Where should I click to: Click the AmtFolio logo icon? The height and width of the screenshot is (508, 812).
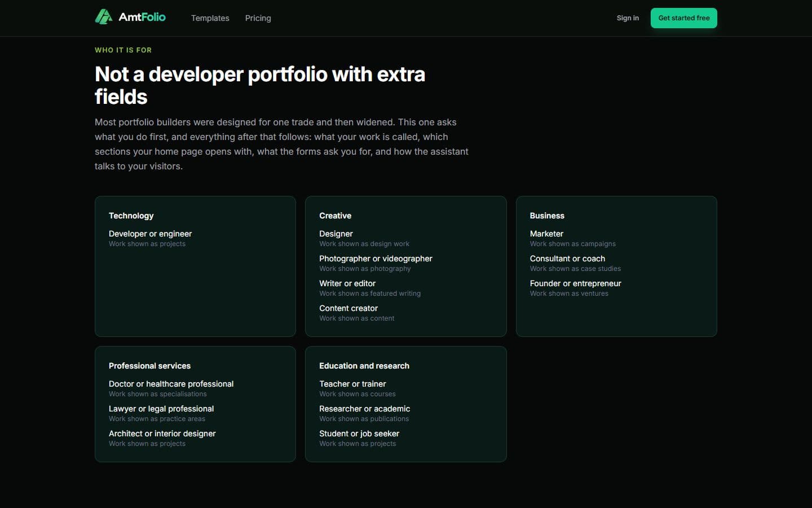pos(104,17)
